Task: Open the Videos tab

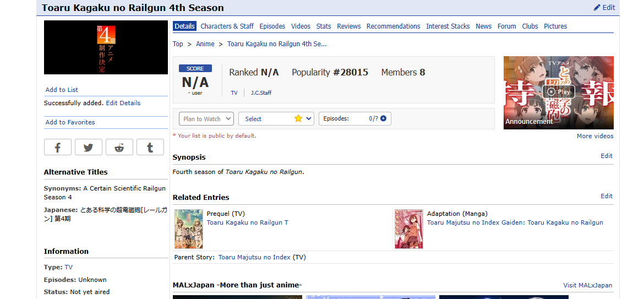Action: click(x=301, y=26)
